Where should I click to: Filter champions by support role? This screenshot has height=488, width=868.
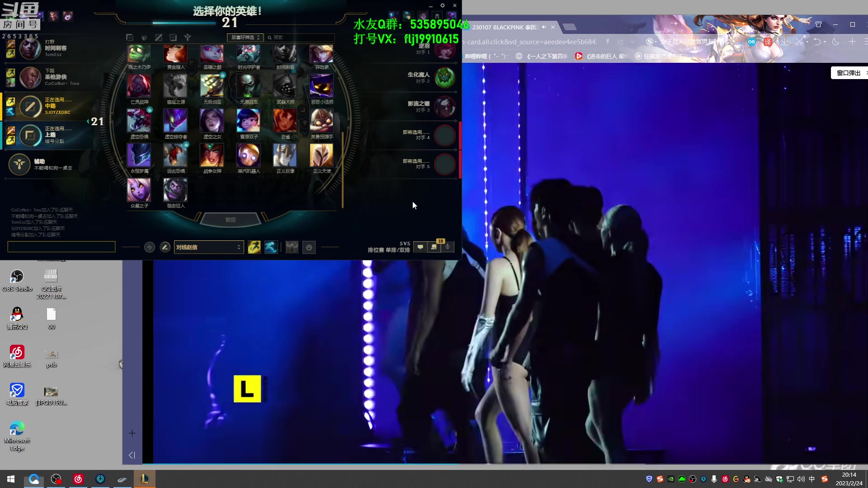click(188, 38)
